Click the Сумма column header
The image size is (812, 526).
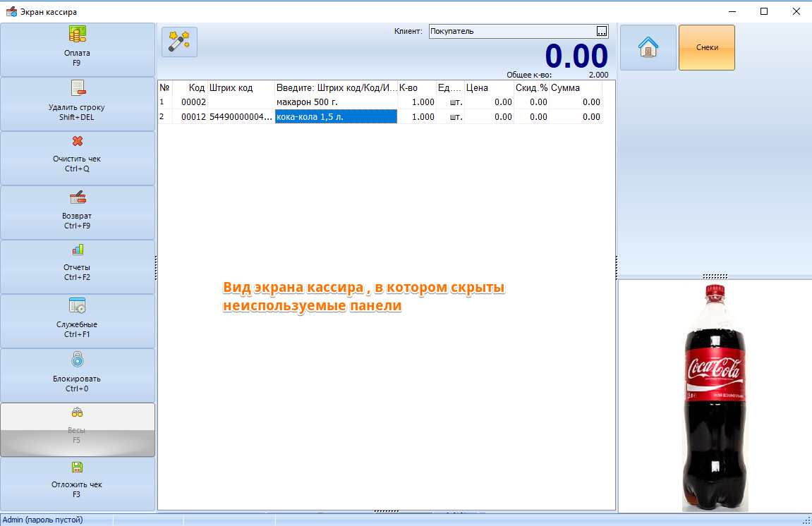point(576,87)
